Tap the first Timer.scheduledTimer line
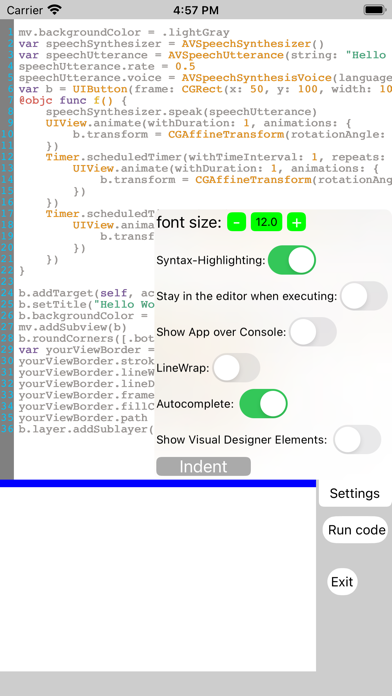The height and width of the screenshot is (696, 392). click(218, 157)
